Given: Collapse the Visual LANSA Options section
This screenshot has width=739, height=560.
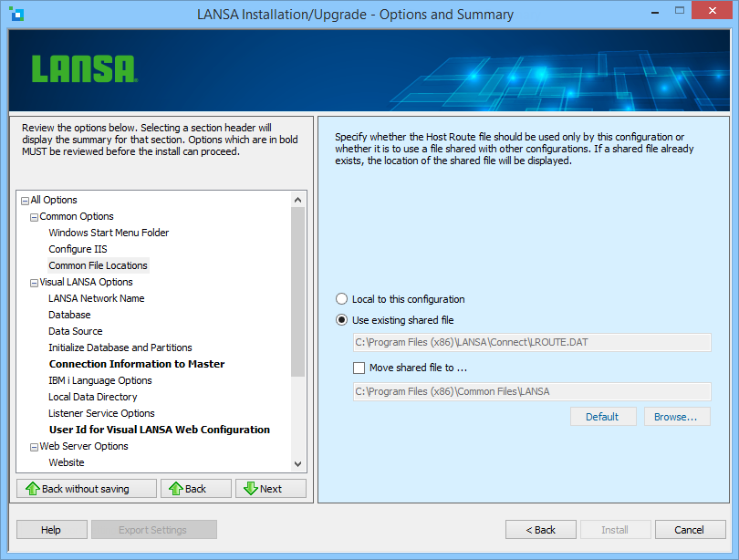Looking at the screenshot, I should pos(34,283).
